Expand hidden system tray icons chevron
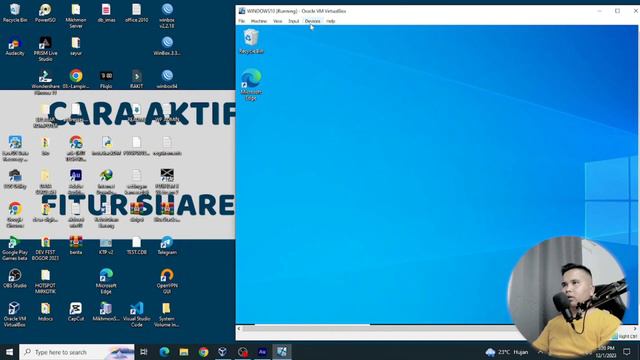This screenshot has height=360, width=640. 540,352
